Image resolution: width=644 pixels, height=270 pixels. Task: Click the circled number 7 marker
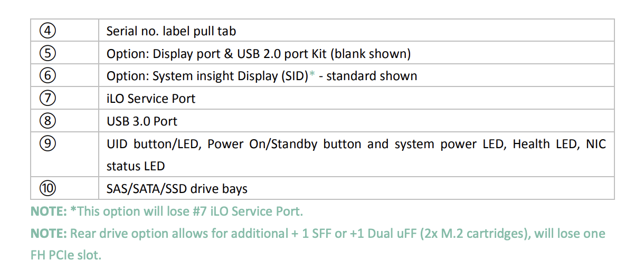click(48, 99)
